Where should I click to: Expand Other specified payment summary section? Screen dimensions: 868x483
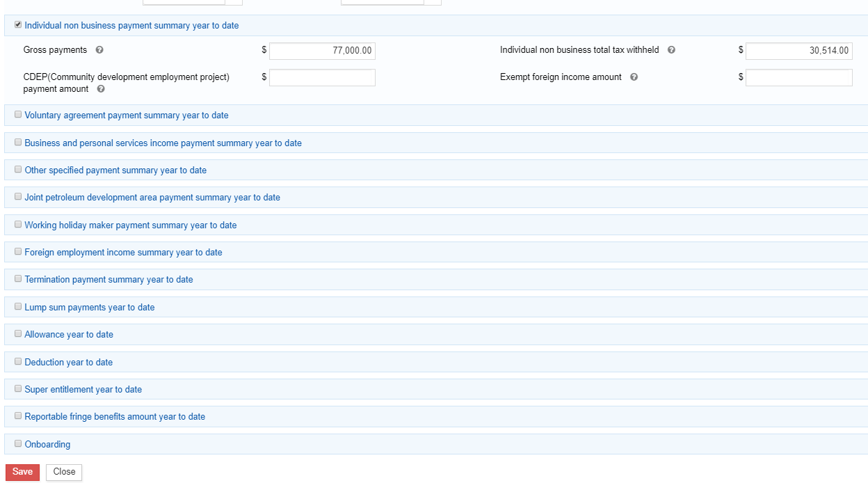coord(115,170)
